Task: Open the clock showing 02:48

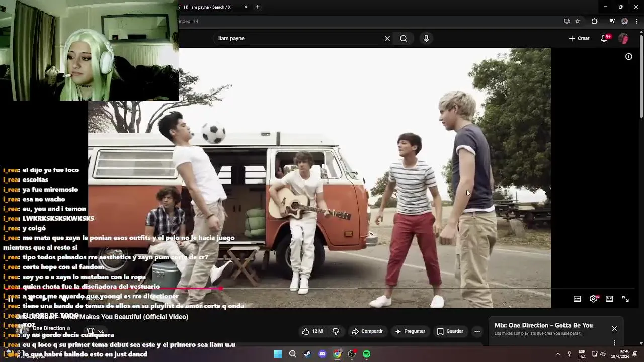Action: 620,354
